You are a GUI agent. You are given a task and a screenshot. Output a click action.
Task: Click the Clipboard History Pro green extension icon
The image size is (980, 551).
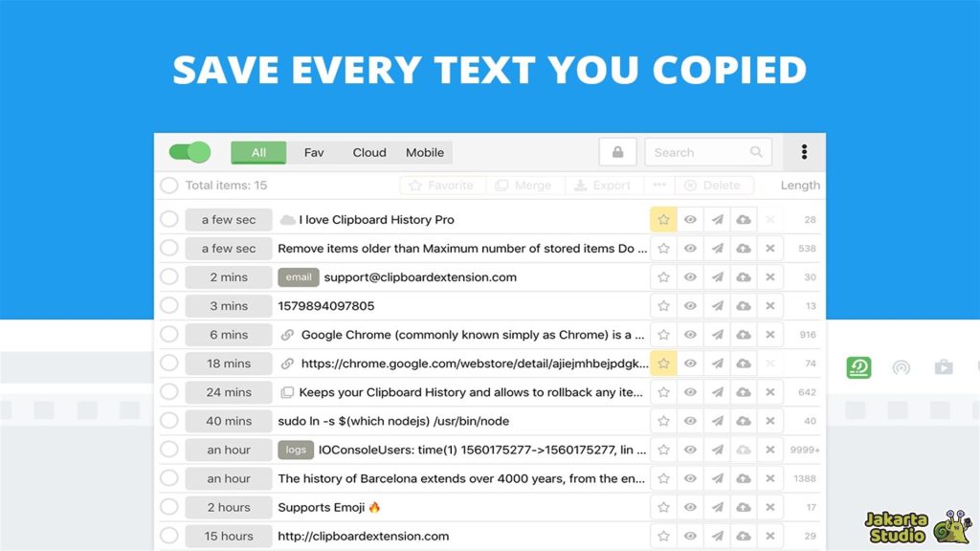(858, 367)
